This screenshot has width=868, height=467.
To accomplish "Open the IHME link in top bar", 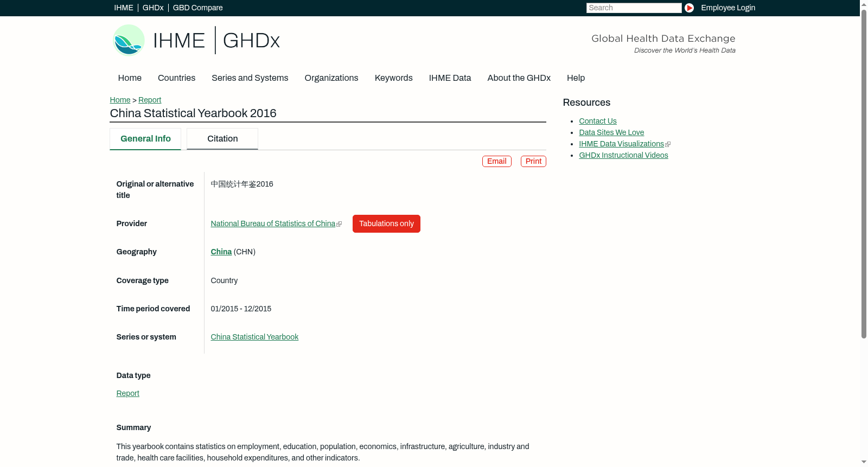I will (x=124, y=8).
